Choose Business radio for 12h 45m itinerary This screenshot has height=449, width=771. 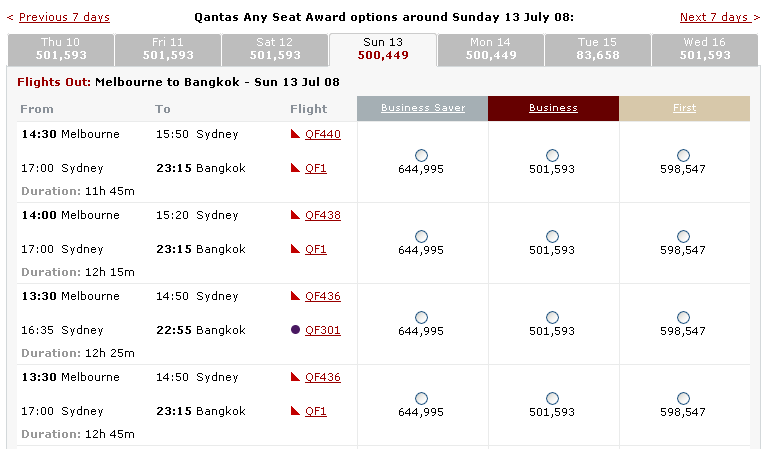552,398
